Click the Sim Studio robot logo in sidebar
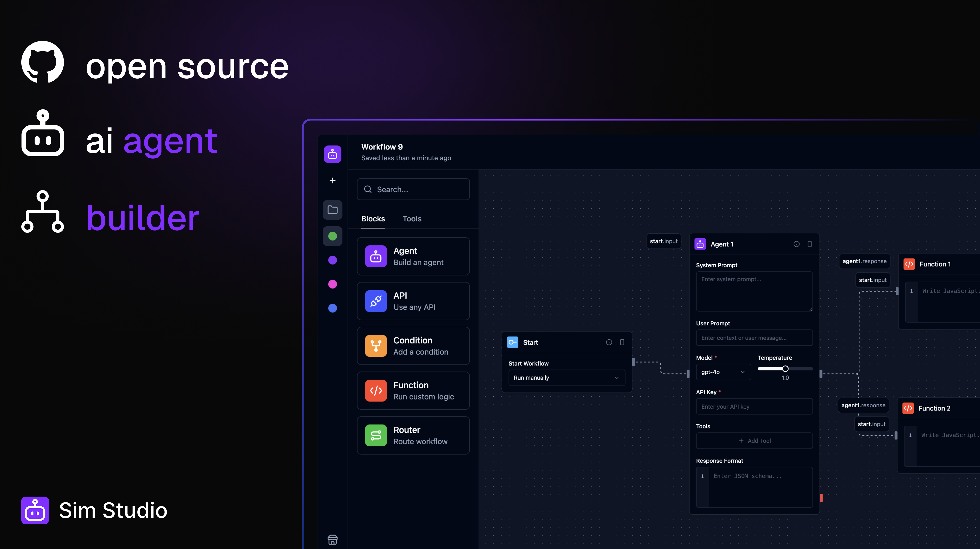The width and height of the screenshot is (980, 549). (x=332, y=154)
